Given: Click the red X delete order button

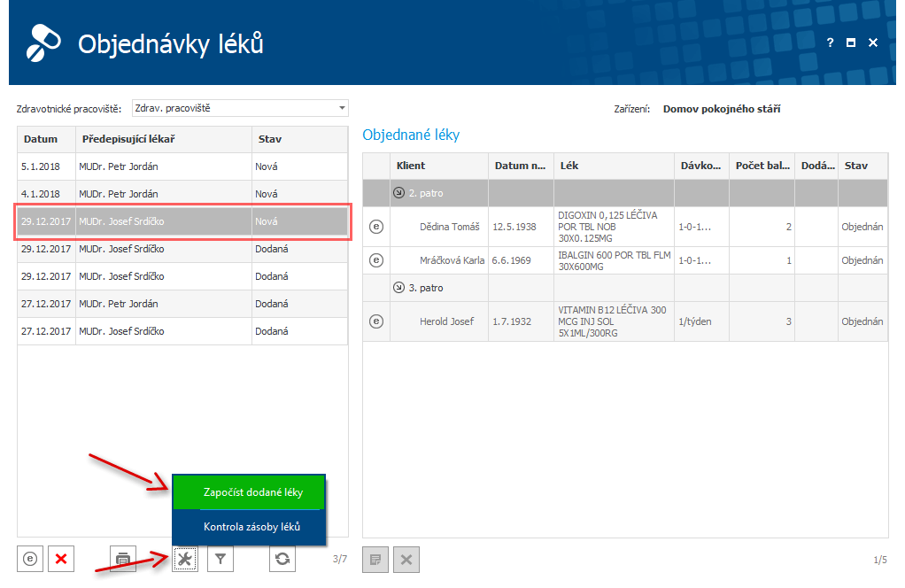Looking at the screenshot, I should 61,559.
